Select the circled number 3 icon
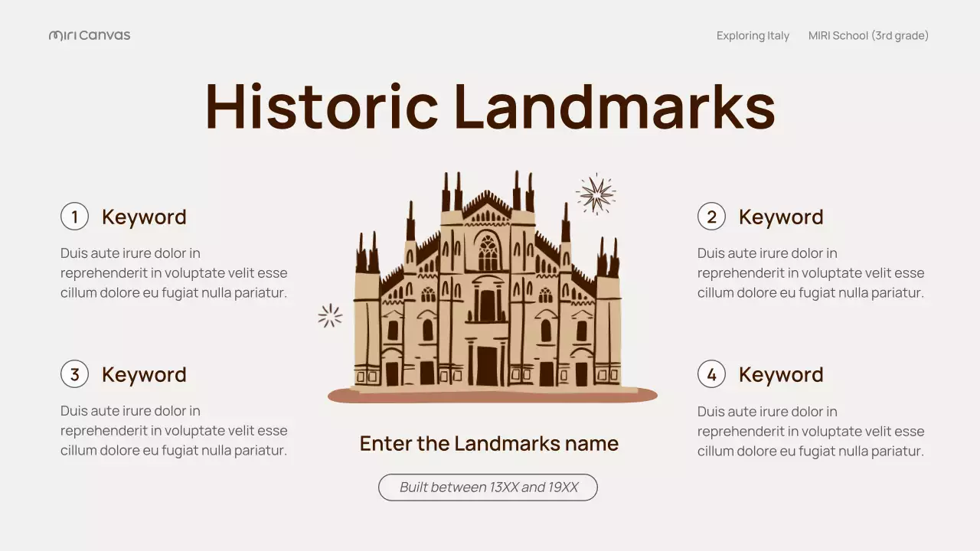 coord(74,374)
